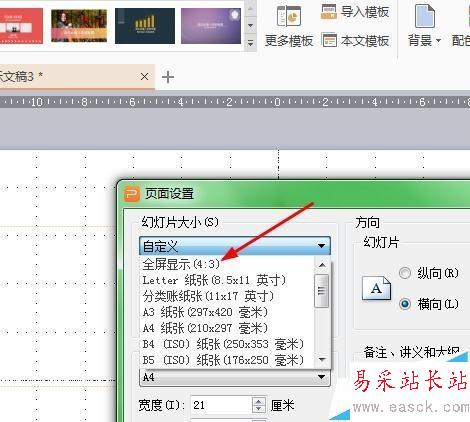Select the 横向(L) landscape radio button
The width and height of the screenshot is (470, 422).
click(x=405, y=304)
